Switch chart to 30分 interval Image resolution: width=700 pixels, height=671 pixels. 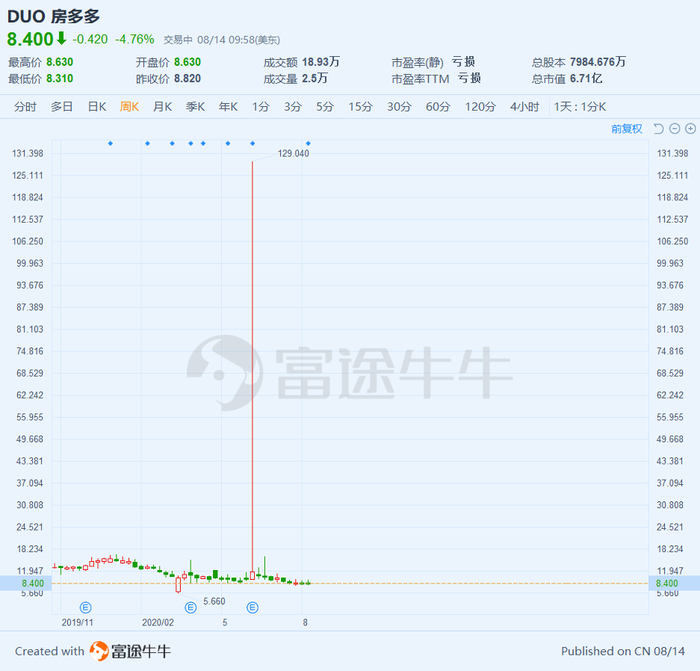coord(399,107)
